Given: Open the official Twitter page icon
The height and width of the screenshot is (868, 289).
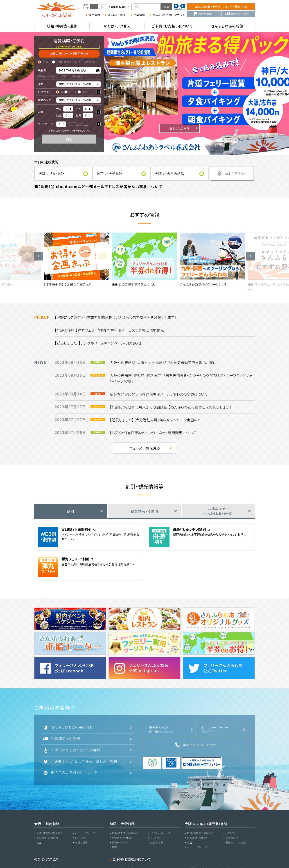Looking at the screenshot, I should (194, 668).
